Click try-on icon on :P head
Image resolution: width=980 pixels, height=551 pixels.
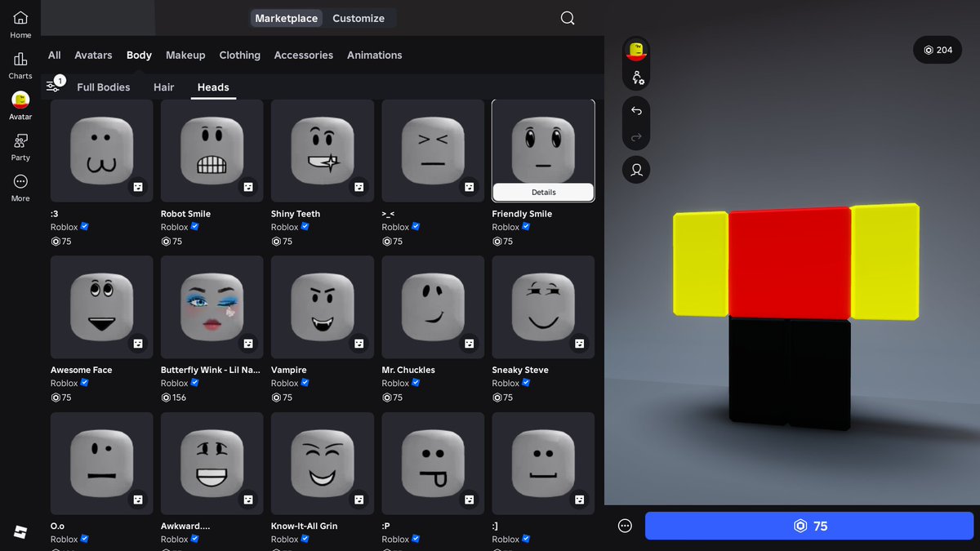[469, 499]
